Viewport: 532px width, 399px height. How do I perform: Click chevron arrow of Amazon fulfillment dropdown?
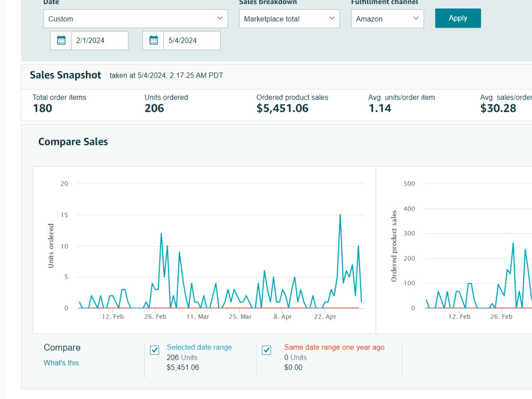coord(416,18)
